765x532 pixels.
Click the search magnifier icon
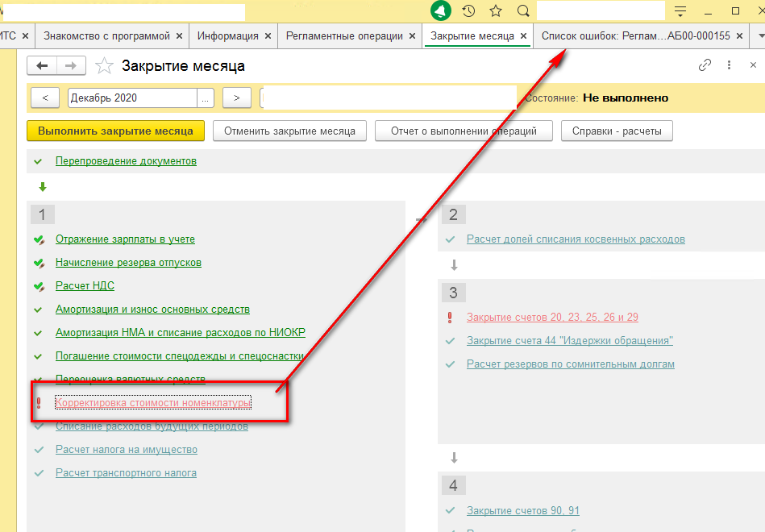click(522, 11)
